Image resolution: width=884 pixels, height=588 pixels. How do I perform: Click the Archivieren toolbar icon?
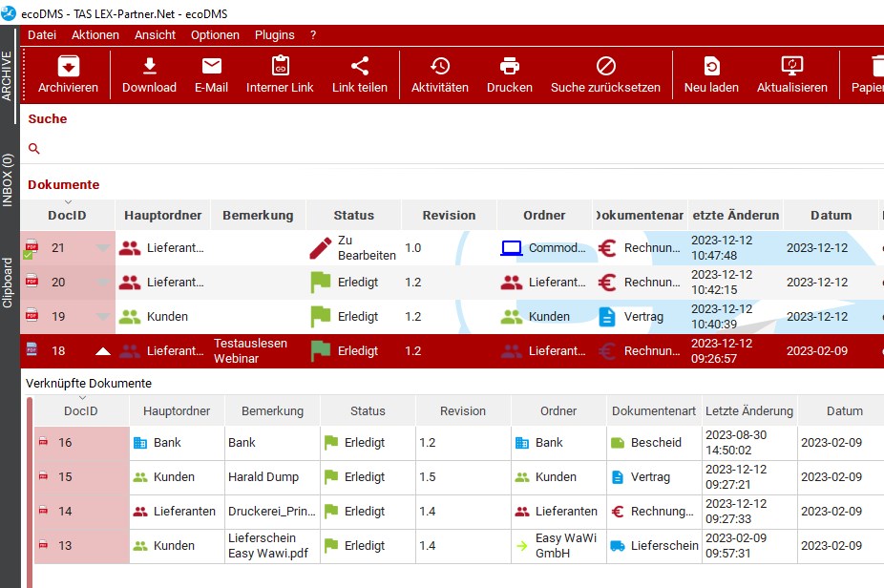pos(68,67)
